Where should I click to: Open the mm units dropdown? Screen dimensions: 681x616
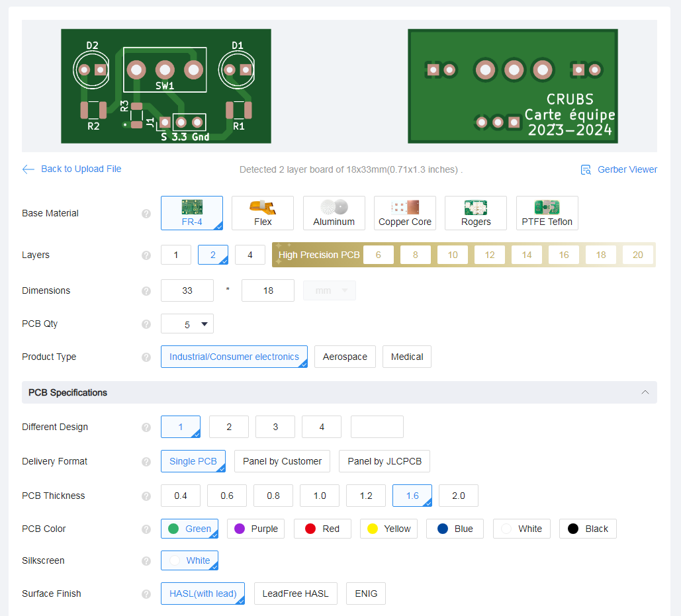[329, 290]
